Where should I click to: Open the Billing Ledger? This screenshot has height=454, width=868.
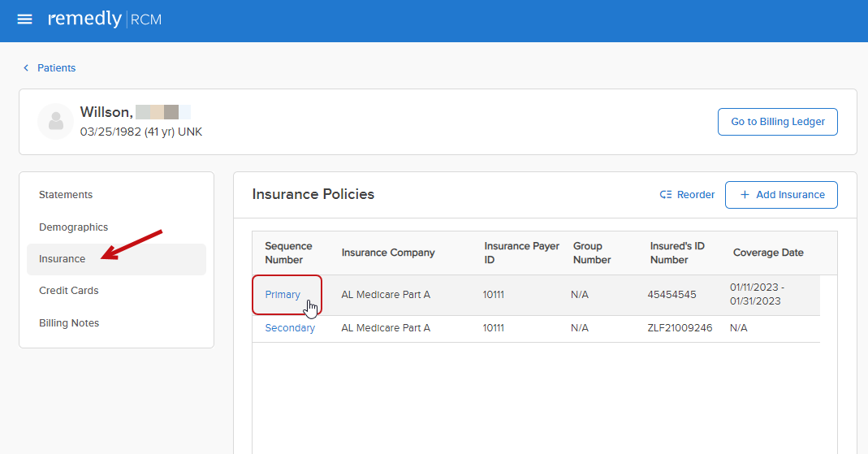pyautogui.click(x=777, y=122)
